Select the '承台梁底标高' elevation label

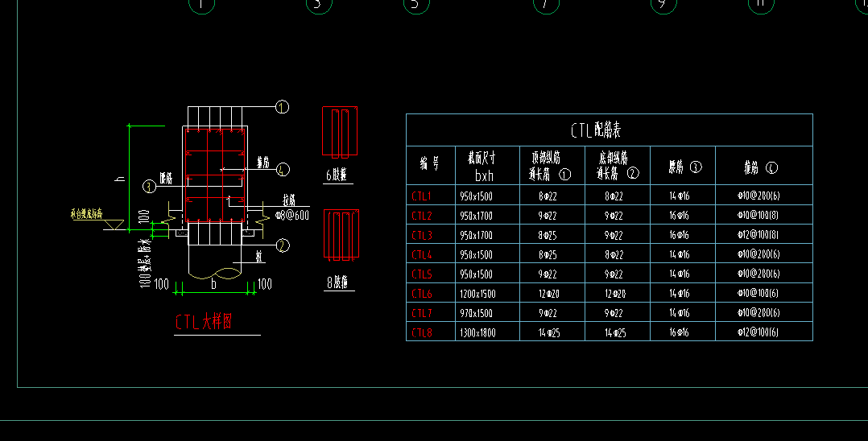point(86,213)
